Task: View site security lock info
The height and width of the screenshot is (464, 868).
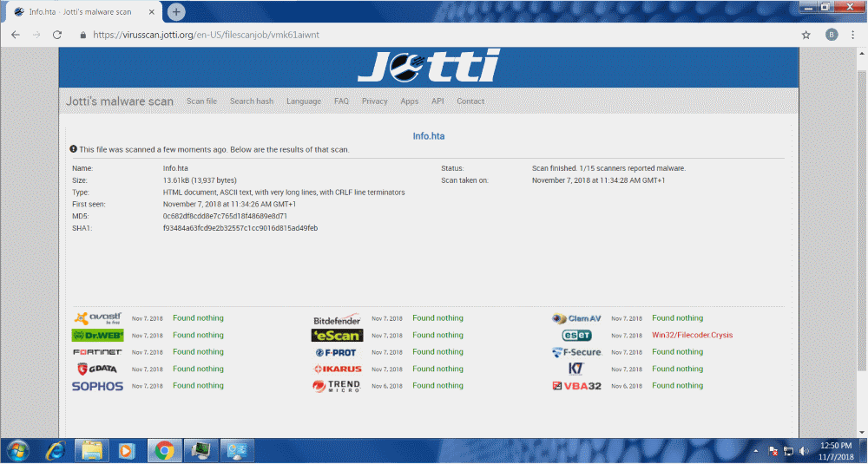Action: pyautogui.click(x=83, y=35)
